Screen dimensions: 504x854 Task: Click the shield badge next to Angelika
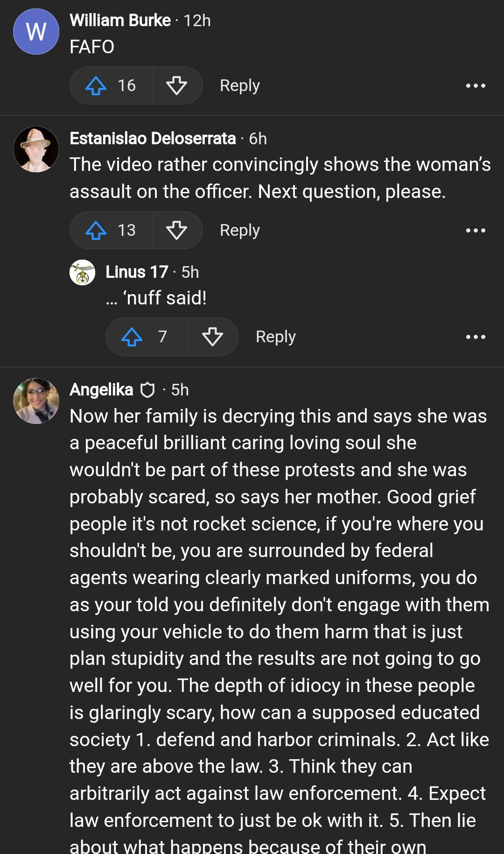tap(147, 390)
